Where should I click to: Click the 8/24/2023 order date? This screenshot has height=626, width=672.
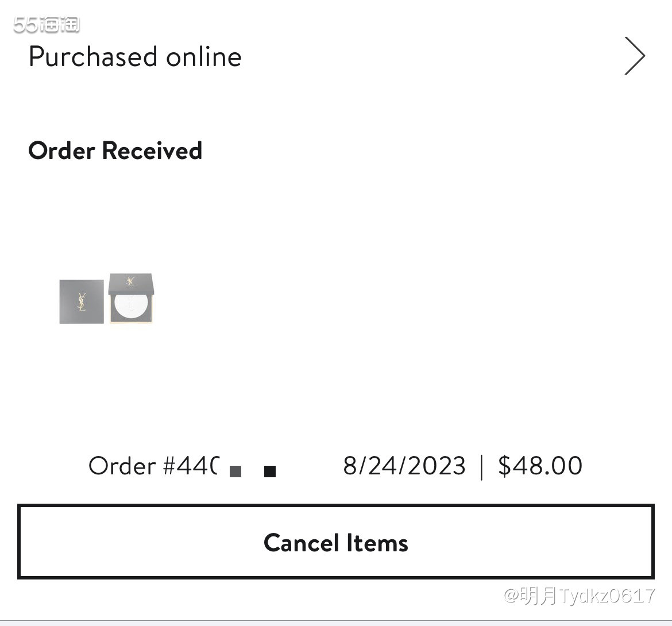404,466
